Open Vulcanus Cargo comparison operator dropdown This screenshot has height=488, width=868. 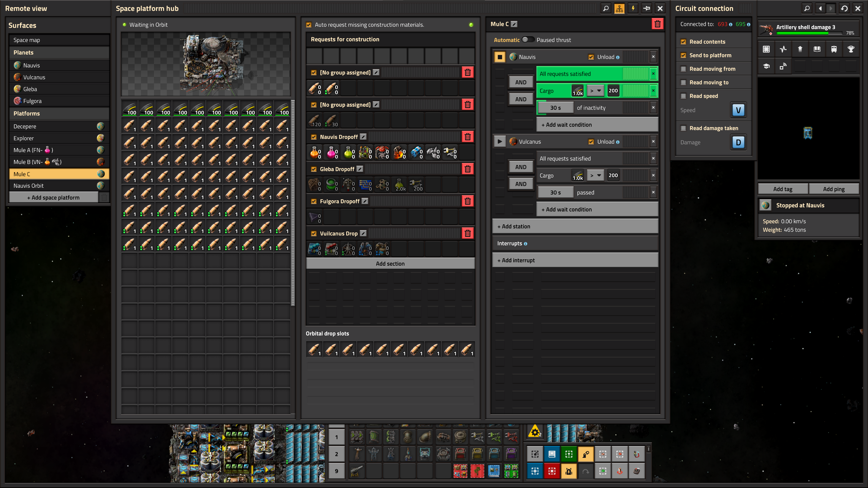click(x=595, y=176)
